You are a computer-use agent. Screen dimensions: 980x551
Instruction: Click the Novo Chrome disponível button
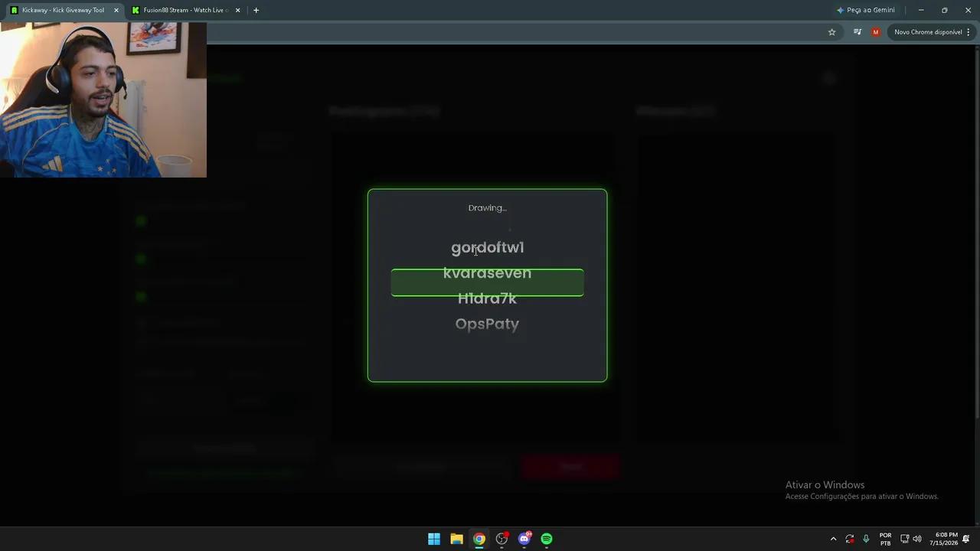[x=929, y=32]
